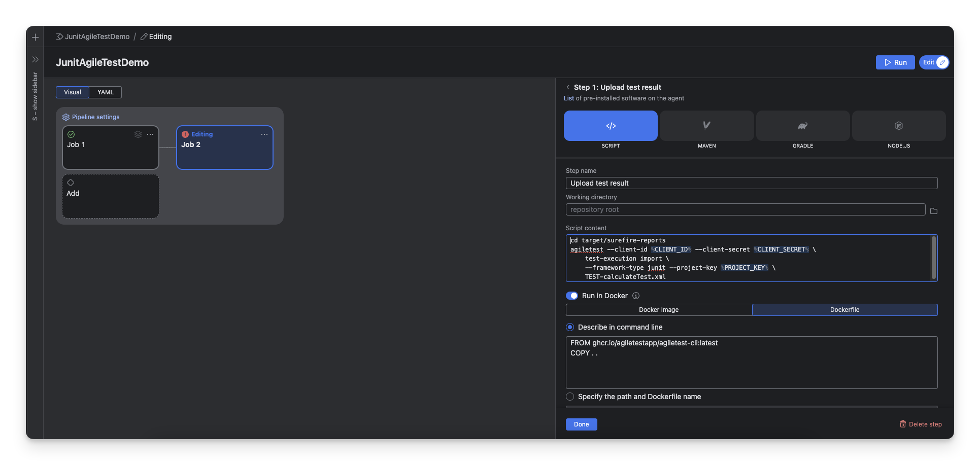Switch to the YAML tab

(x=105, y=92)
